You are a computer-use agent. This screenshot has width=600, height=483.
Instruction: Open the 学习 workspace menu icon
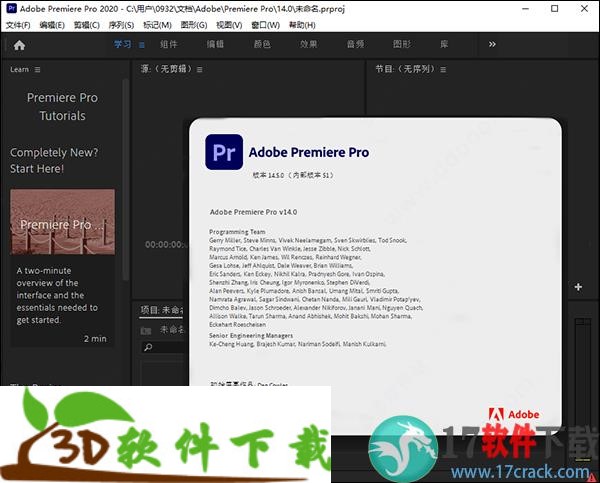(142, 45)
